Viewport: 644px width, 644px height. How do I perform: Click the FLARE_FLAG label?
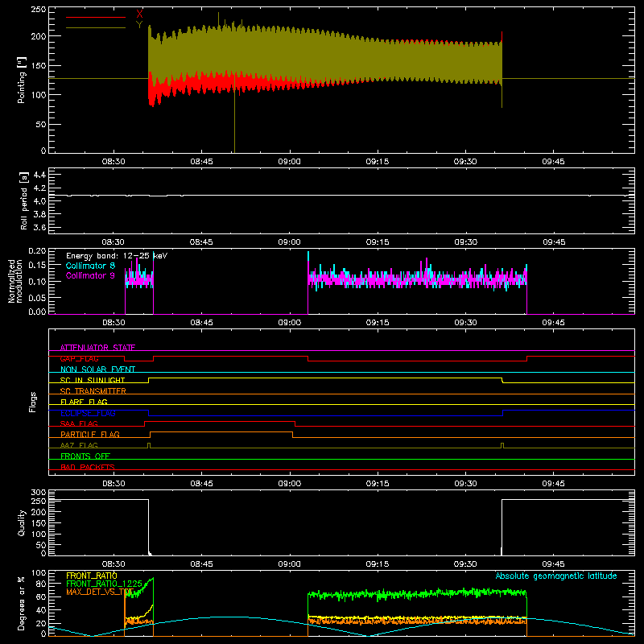point(84,402)
